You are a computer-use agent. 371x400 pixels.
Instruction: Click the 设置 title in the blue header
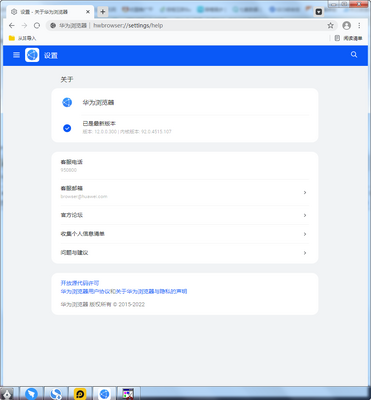[51, 55]
